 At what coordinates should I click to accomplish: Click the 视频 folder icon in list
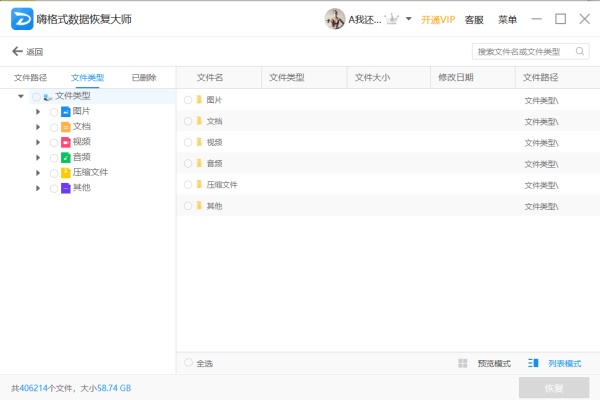pyautogui.click(x=199, y=142)
